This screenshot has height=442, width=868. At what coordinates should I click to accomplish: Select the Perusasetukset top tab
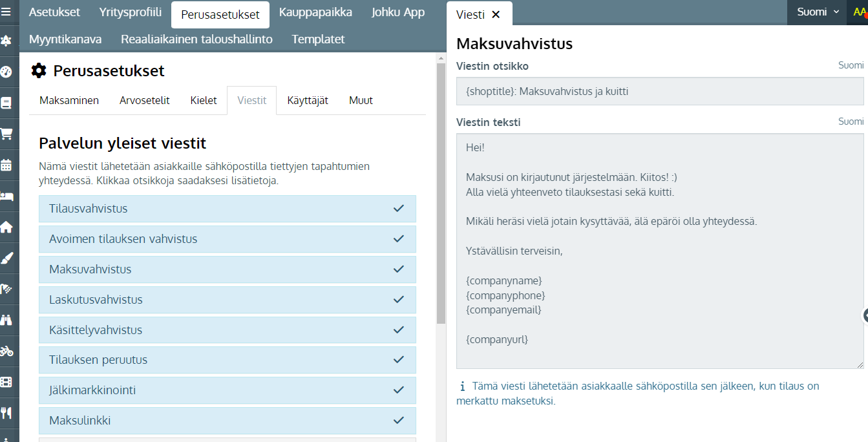[220, 14]
